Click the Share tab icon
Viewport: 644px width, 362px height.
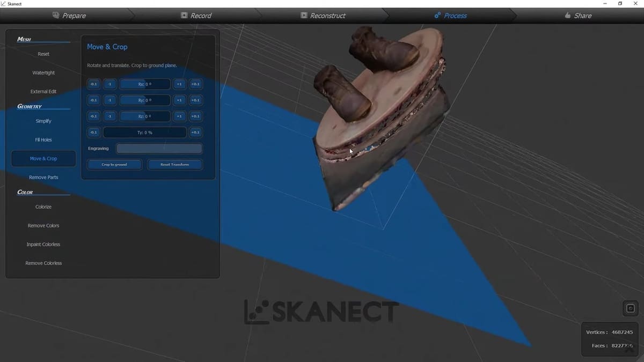(568, 16)
